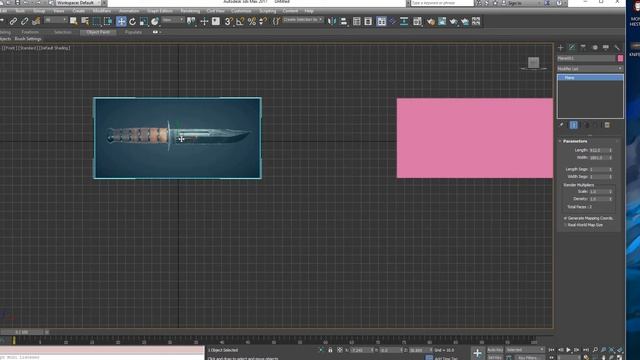Toggle the Layer Explorer icon
The height and width of the screenshot is (360, 640).
368,21
